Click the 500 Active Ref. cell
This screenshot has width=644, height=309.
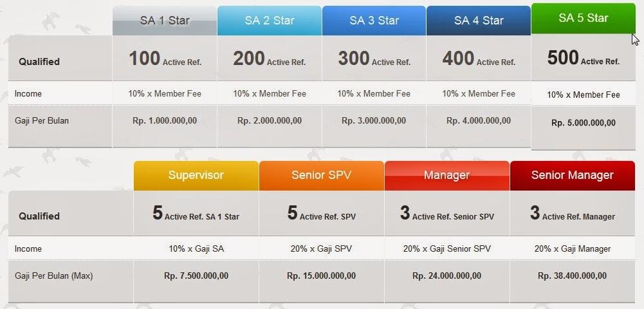coord(583,59)
